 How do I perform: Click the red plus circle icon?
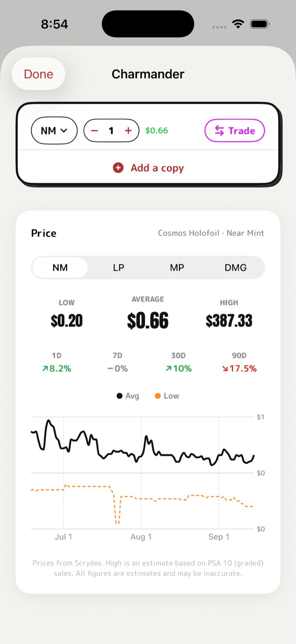[118, 168]
